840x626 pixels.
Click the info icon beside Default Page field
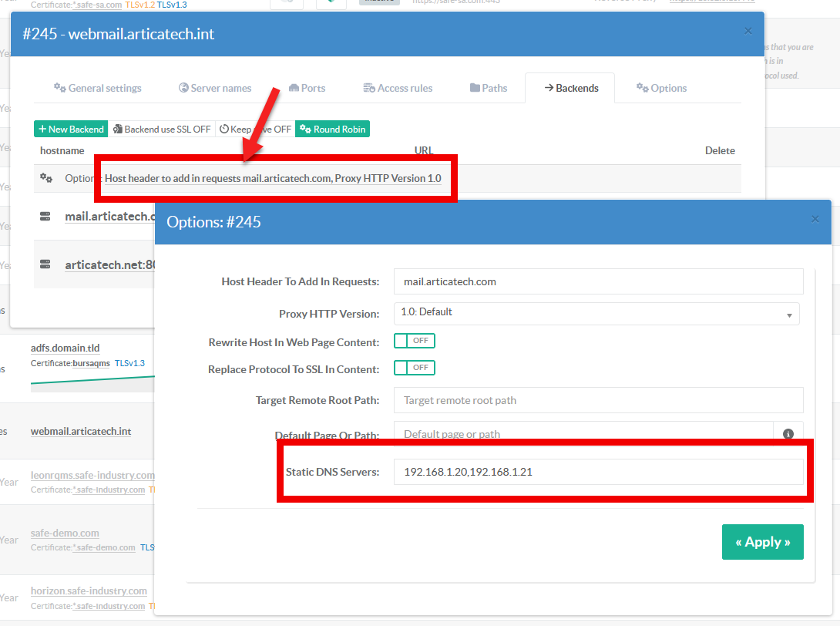(788, 434)
